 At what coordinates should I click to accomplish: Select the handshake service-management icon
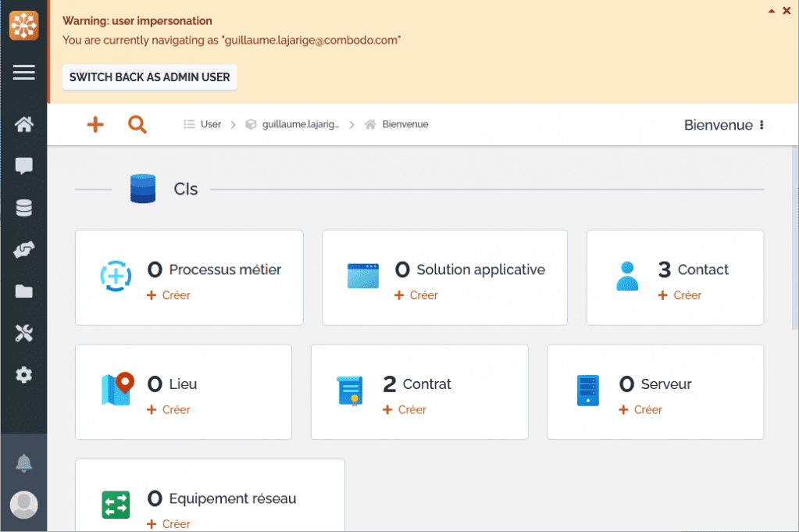[x=23, y=249]
